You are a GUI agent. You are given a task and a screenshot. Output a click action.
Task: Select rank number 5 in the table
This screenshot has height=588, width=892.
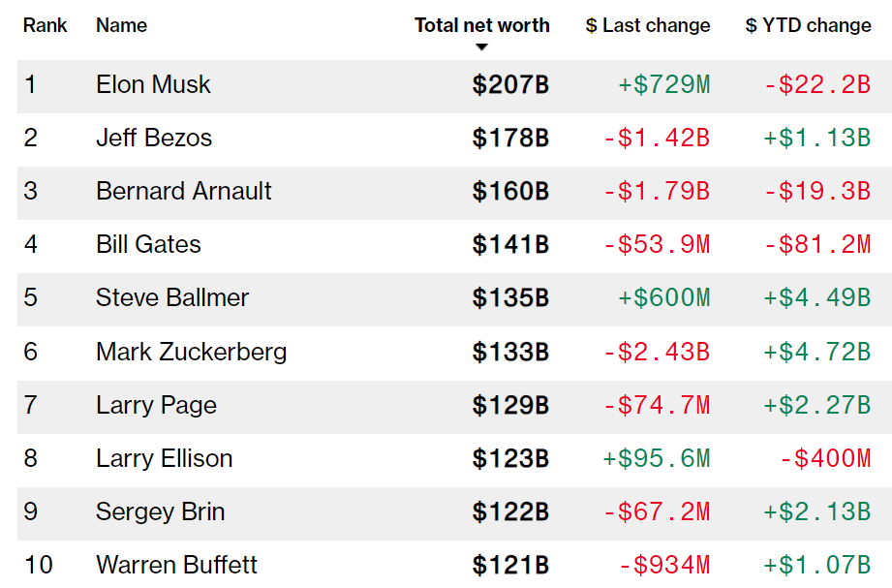(x=31, y=298)
